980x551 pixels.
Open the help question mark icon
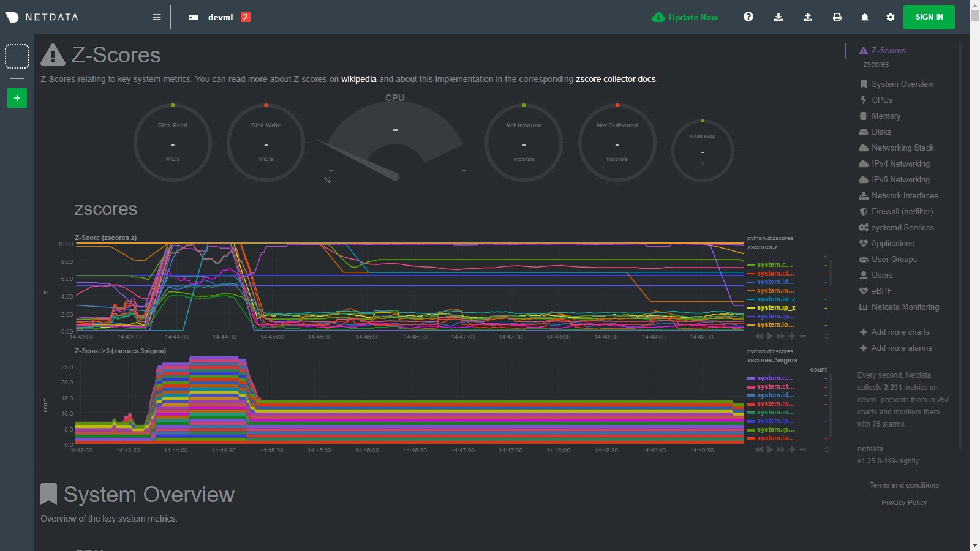point(748,17)
